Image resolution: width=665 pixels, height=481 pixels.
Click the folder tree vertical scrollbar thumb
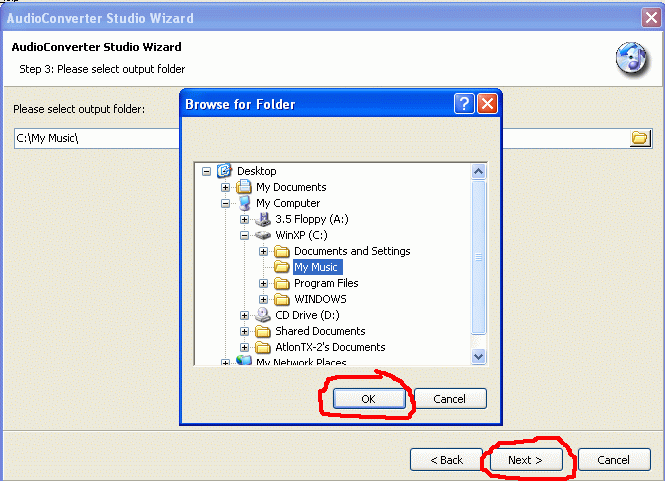478,257
